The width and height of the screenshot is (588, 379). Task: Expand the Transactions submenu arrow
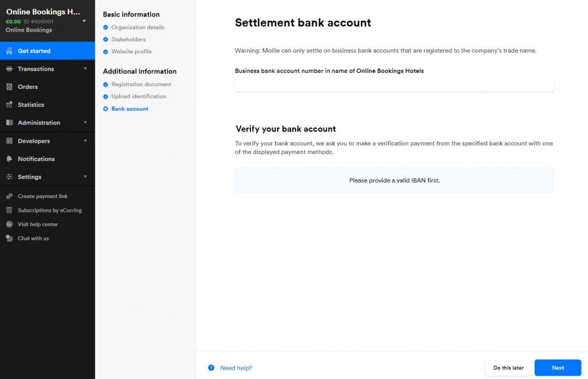point(85,68)
